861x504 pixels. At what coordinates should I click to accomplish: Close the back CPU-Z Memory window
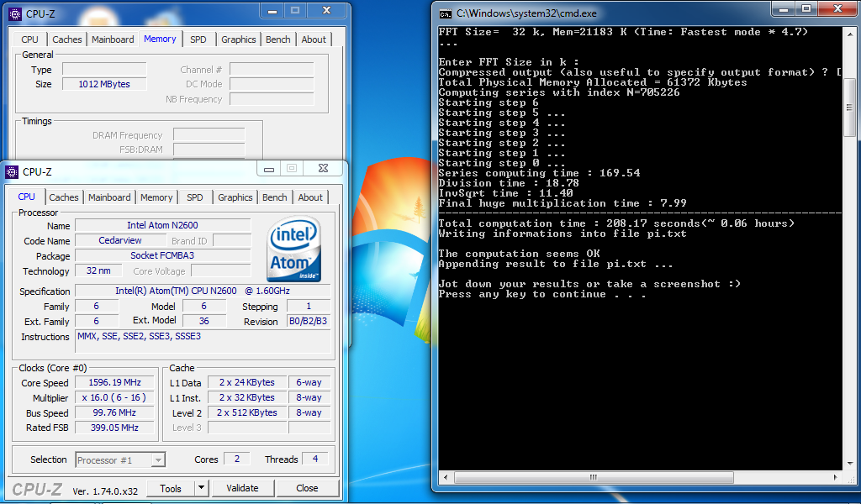point(326,10)
